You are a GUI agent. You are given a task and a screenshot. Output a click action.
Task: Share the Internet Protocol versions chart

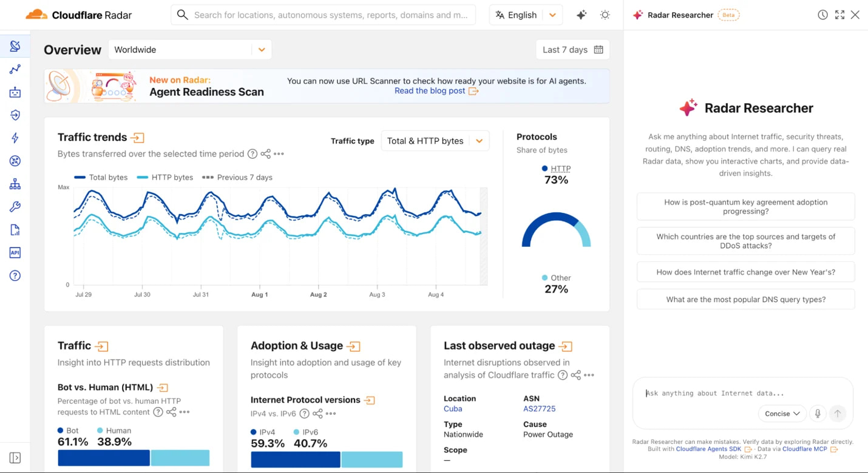click(x=318, y=414)
